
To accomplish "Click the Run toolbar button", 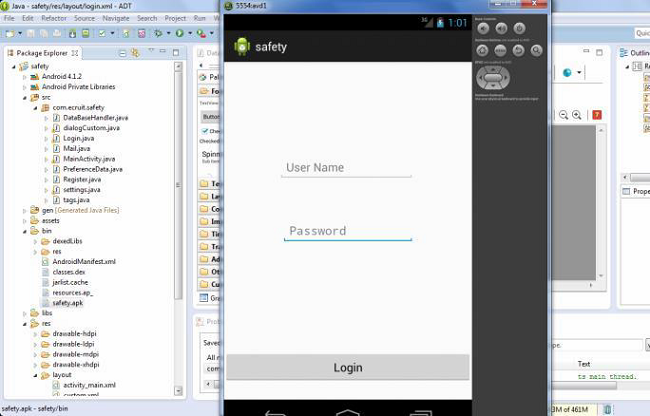I will (x=180, y=33).
